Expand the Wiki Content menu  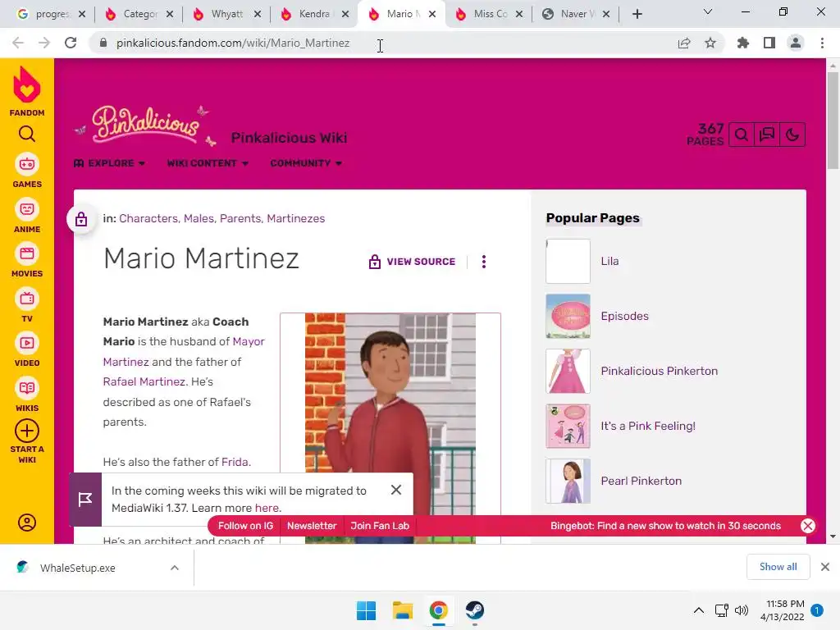click(208, 163)
